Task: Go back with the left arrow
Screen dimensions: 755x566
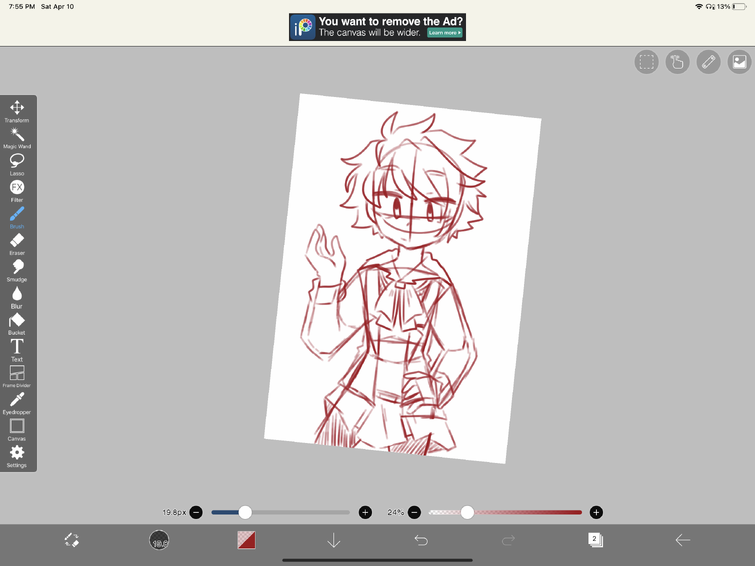Action: pyautogui.click(x=683, y=540)
